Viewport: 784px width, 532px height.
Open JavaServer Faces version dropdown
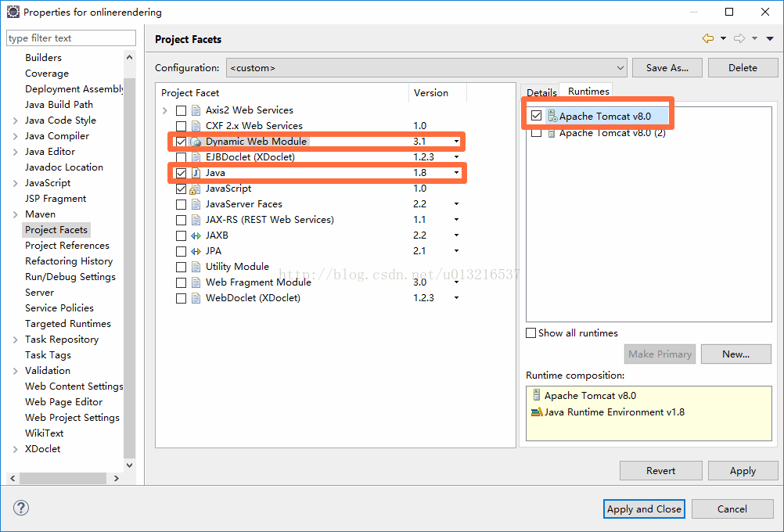coord(456,204)
